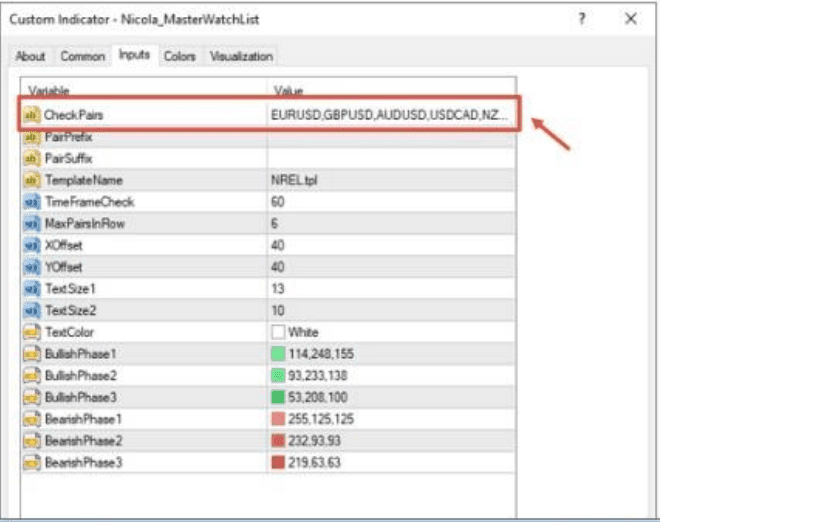Click the TemplateName string icon

click(x=31, y=180)
